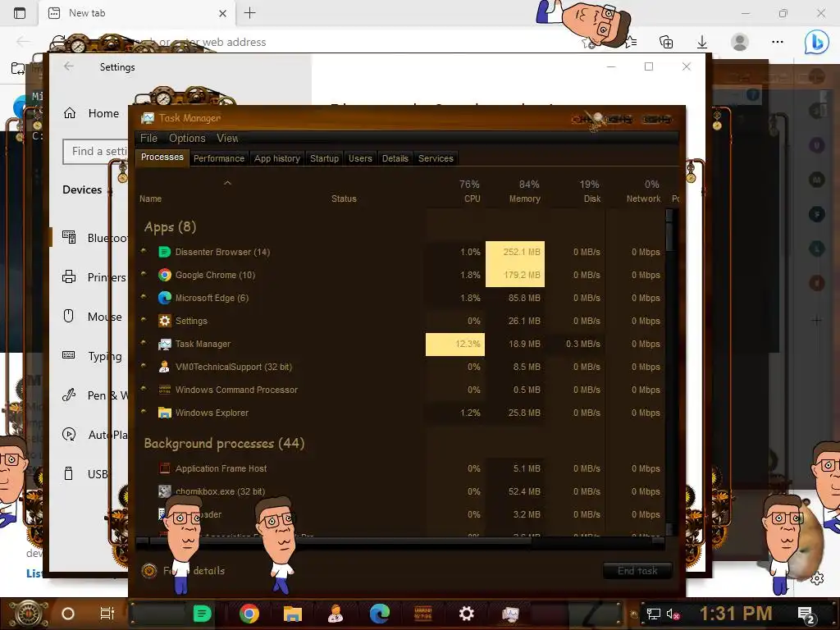The image size is (840, 630).
Task: Open the technical support app on taskbar
Action: tap(336, 614)
